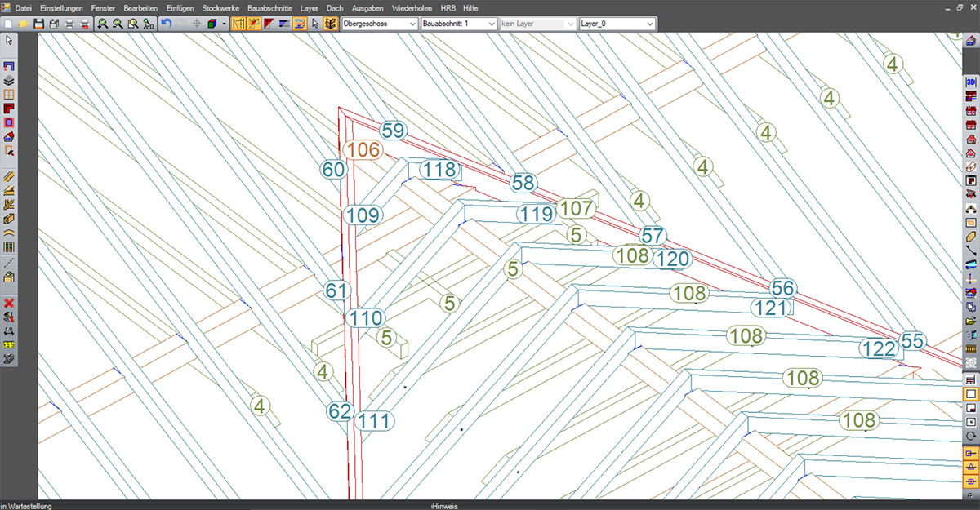Click the dashed helper line icon in the left toolbar
980x510 pixels.
(9, 263)
